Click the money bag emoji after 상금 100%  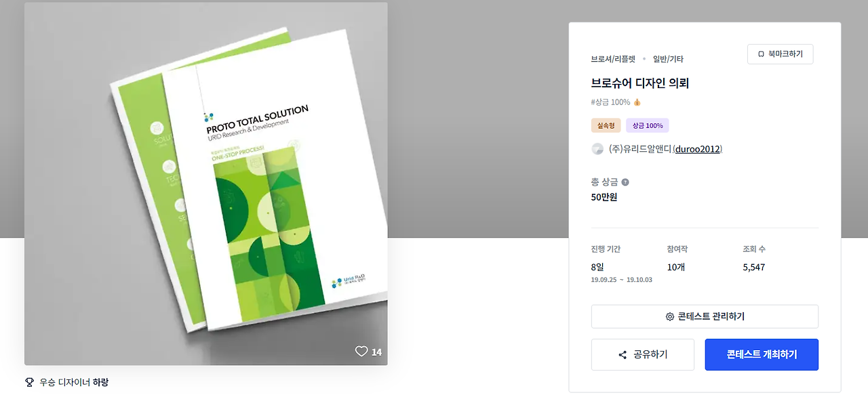637,102
